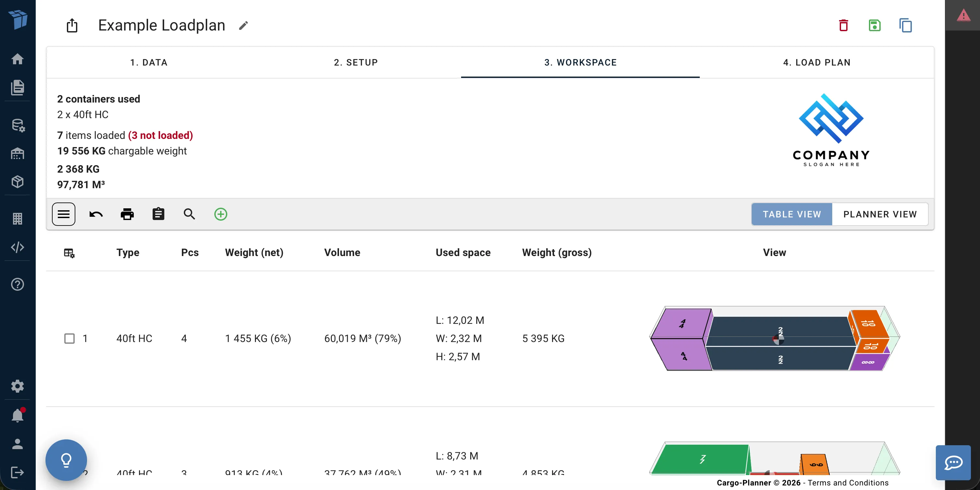Viewport: 980px width, 490px height.
Task: Click the Weight (net) column header
Action: pyautogui.click(x=254, y=253)
